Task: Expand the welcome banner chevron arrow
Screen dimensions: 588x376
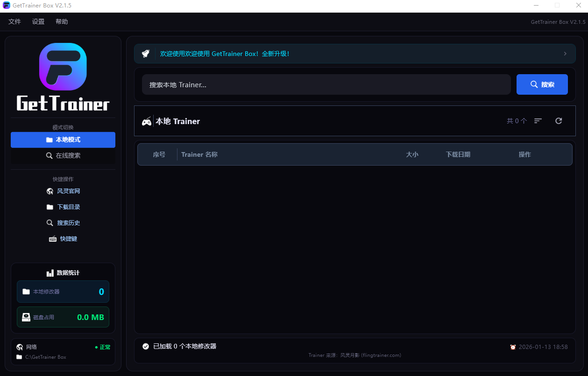Action: coord(565,54)
